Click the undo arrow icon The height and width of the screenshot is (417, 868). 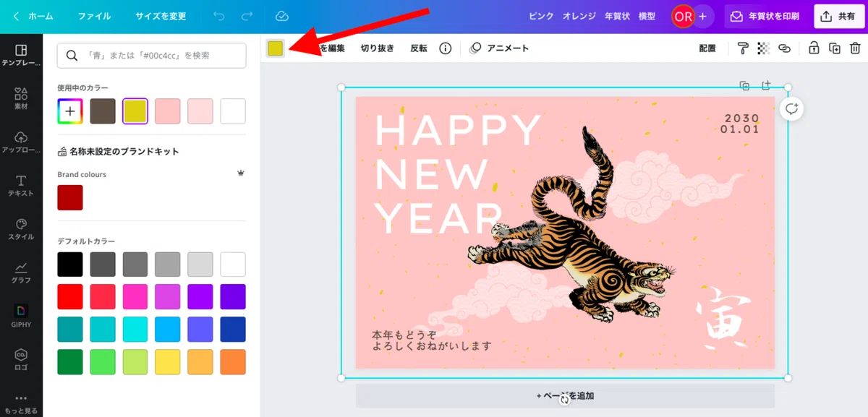click(220, 16)
